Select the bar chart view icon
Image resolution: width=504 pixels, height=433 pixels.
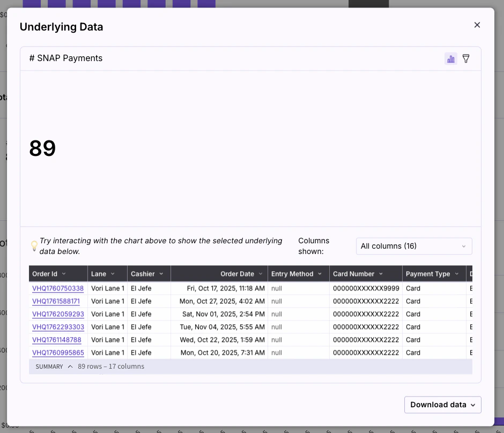coord(451,58)
